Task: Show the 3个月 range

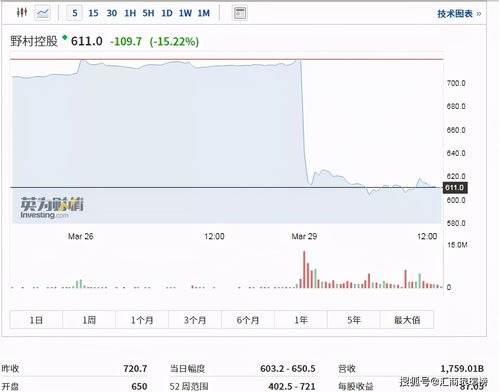Action: 195,320
